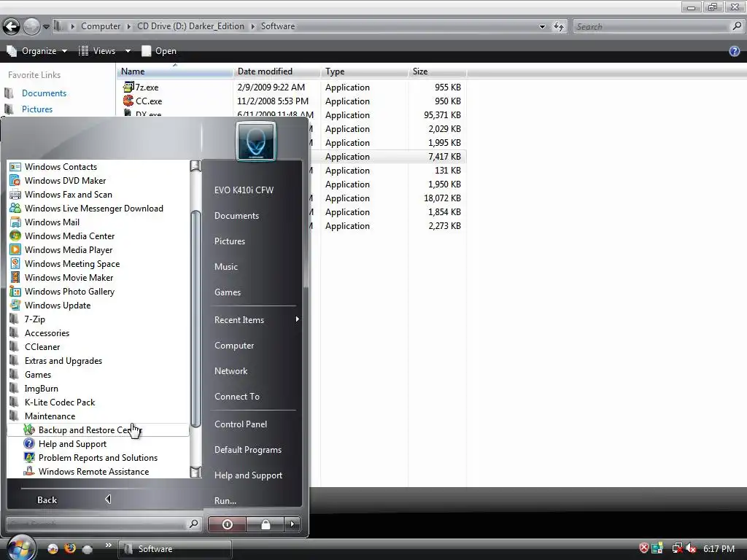Click the Explorer help question mark icon
Screen dimensions: 747x560
click(734, 51)
